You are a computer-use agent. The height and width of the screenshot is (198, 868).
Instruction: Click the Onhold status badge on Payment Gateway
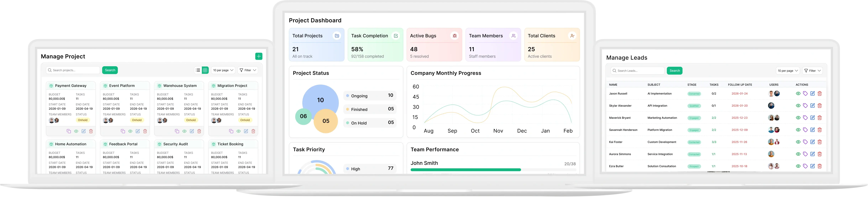point(83,120)
